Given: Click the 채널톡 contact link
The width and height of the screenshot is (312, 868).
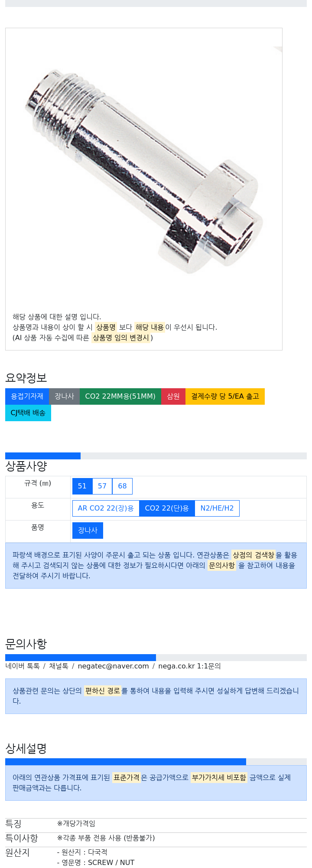Looking at the screenshot, I should coord(58,666).
